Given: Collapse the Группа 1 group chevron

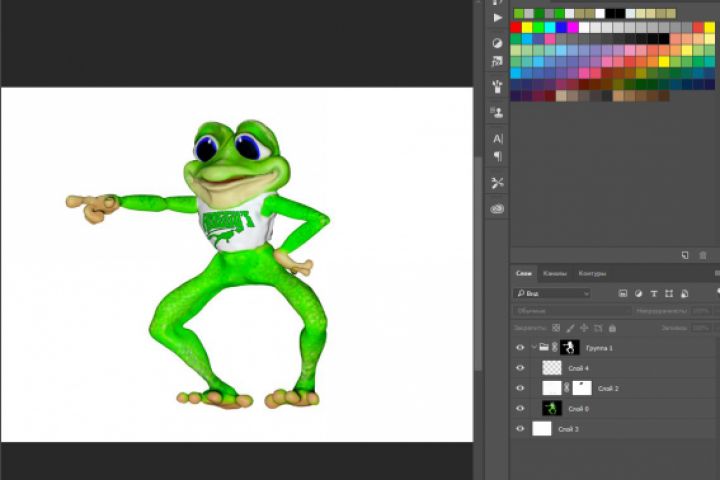Looking at the screenshot, I should (x=534, y=347).
